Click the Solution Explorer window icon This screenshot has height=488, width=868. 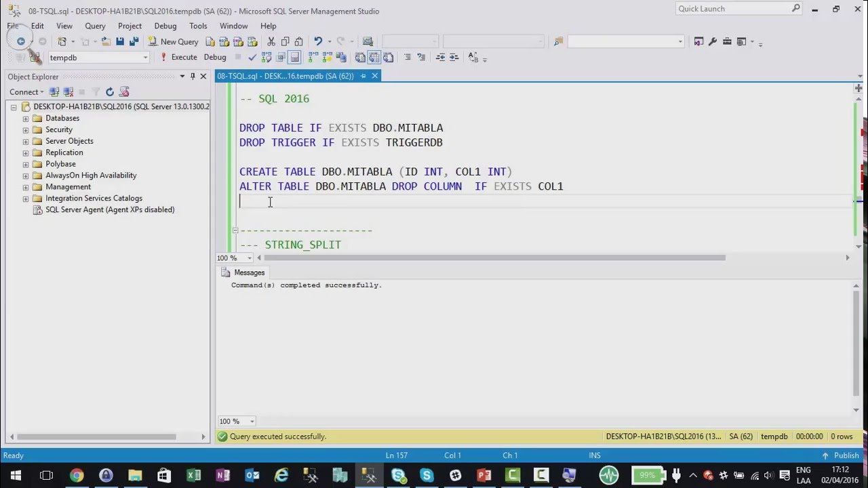click(x=698, y=41)
